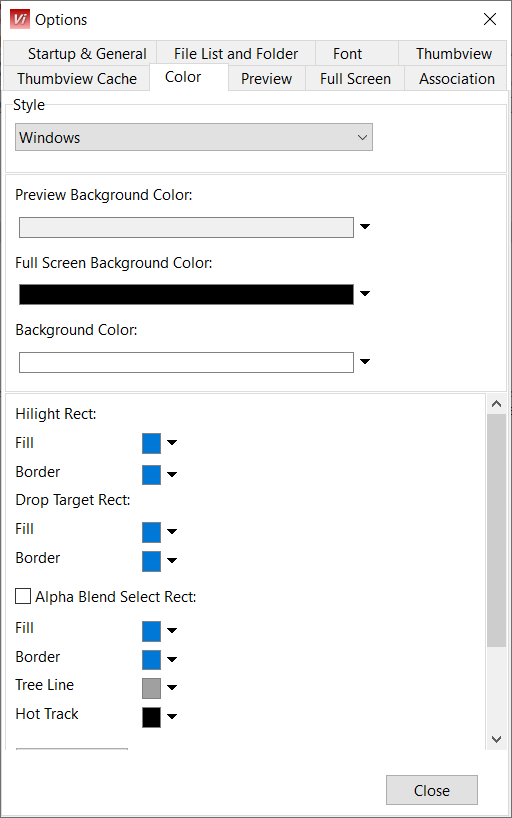This screenshot has height=818, width=512.
Task: Click the black Full Screen Background color bar
Action: coord(186,294)
